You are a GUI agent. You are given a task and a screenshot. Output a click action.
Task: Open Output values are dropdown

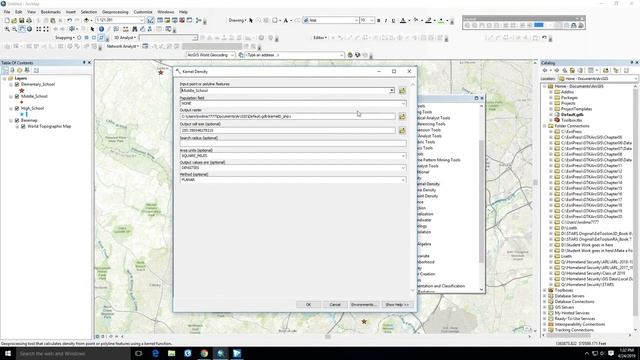[403, 168]
